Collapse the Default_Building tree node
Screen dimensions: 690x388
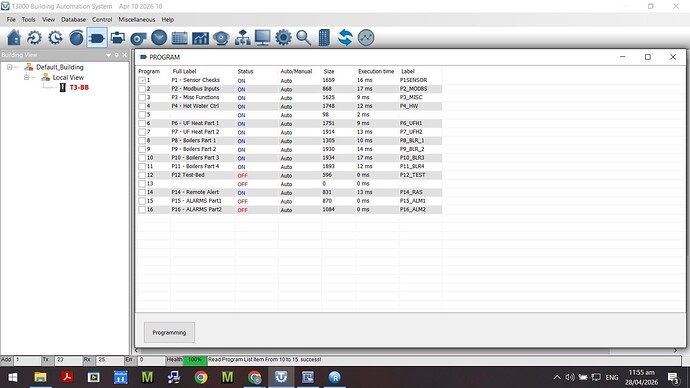(x=9, y=67)
